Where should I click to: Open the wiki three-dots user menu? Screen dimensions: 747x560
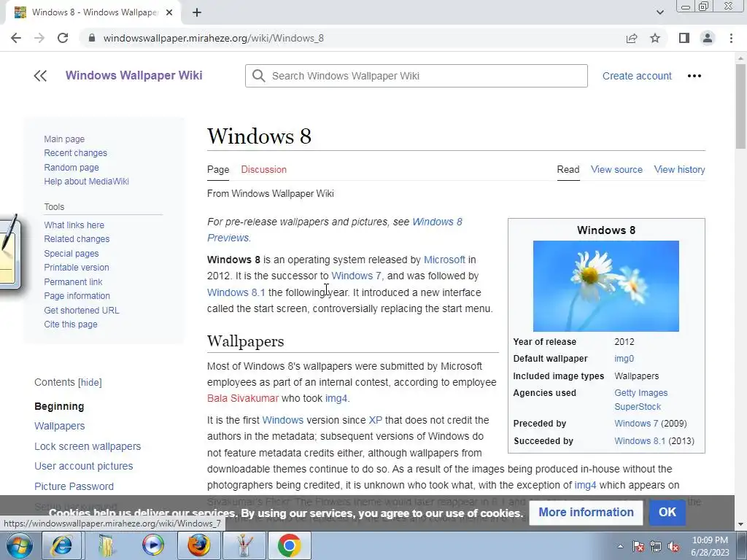coord(694,76)
